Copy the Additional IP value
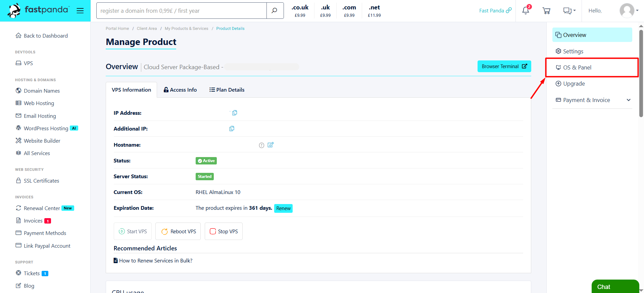The height and width of the screenshot is (293, 644). (x=232, y=129)
